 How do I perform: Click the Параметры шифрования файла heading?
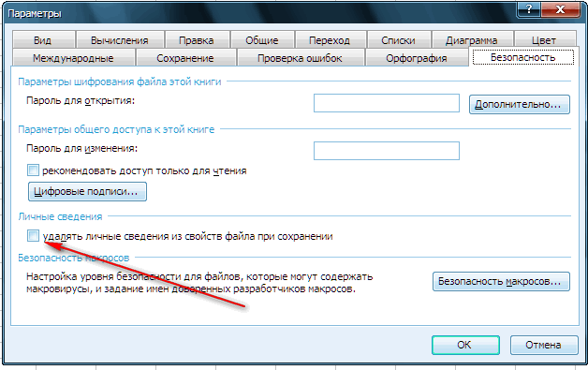(x=120, y=81)
